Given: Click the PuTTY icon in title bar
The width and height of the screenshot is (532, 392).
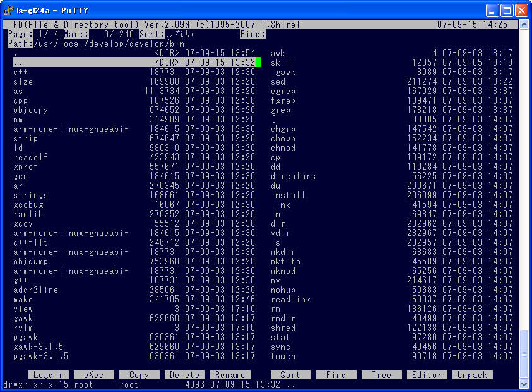Looking at the screenshot, I should coord(9,10).
